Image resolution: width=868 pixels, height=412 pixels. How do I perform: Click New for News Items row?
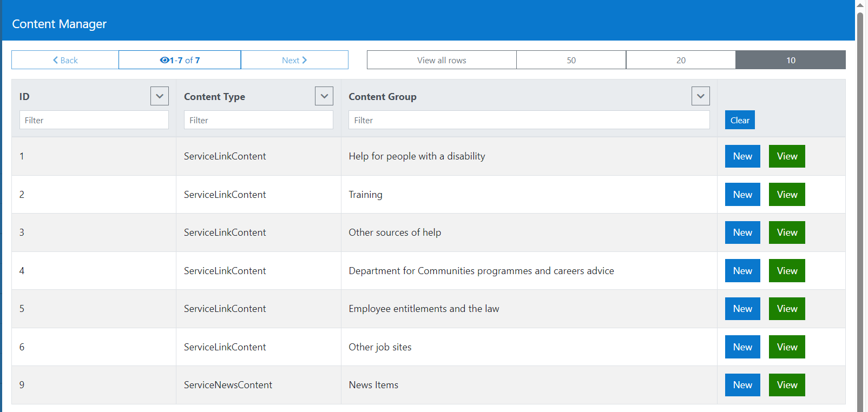[x=742, y=385]
